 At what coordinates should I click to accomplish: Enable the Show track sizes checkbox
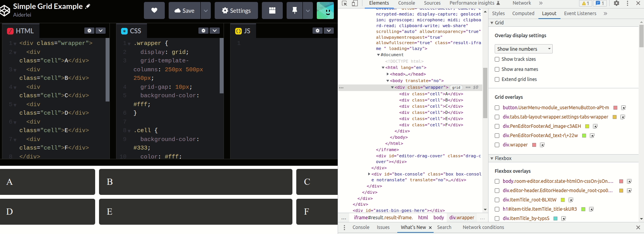pos(497,59)
